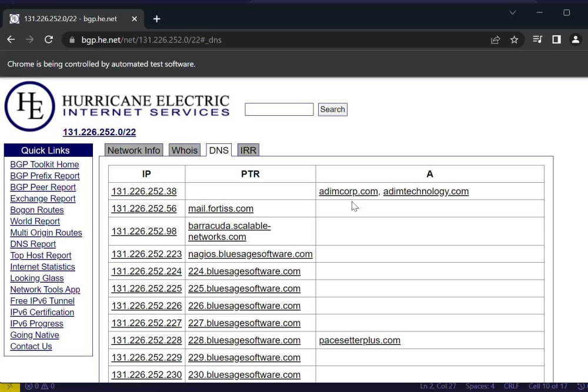The width and height of the screenshot is (588, 392).
Task: Open Internet Statistics link
Action: [42, 267]
